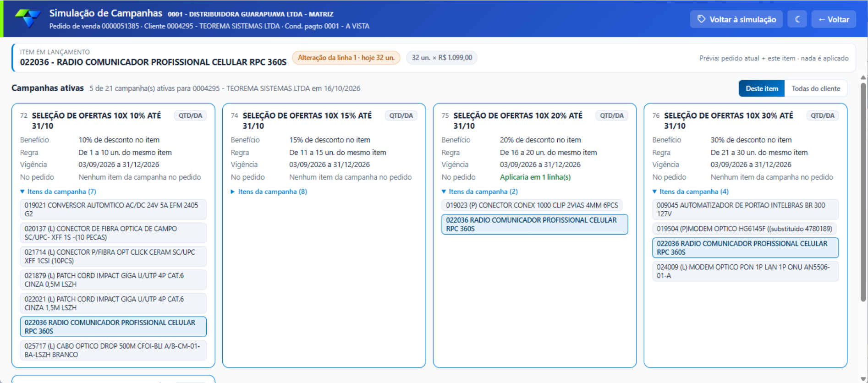Click the application logo in header

(x=28, y=18)
